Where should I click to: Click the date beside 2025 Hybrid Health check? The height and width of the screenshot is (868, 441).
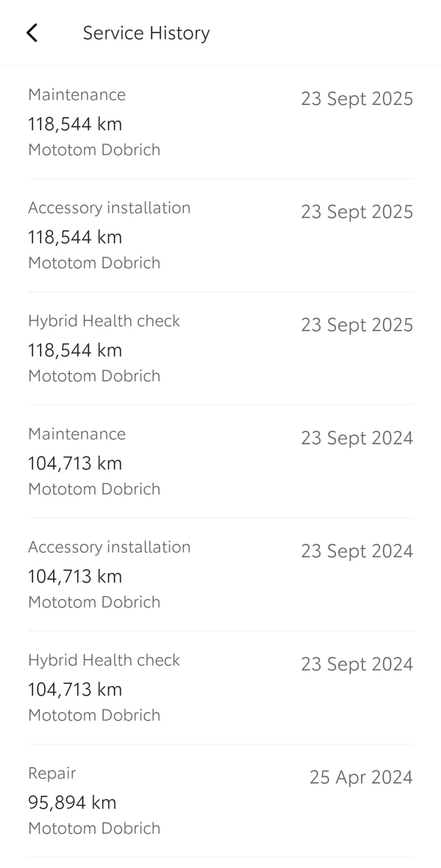(x=357, y=325)
